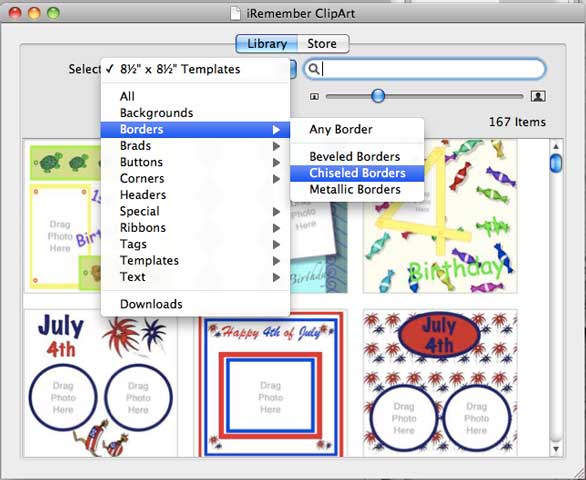Expand the Brads submenu arrow
This screenshot has width=586, height=480.
tap(276, 146)
